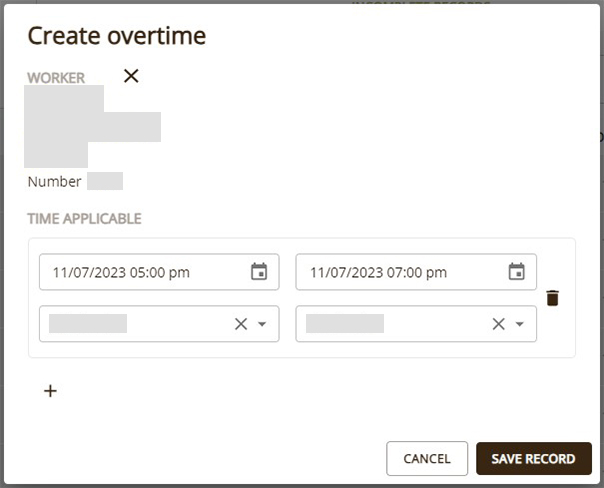Image resolution: width=604 pixels, height=488 pixels.
Task: Expand the right dropdown arrow
Action: pos(519,324)
